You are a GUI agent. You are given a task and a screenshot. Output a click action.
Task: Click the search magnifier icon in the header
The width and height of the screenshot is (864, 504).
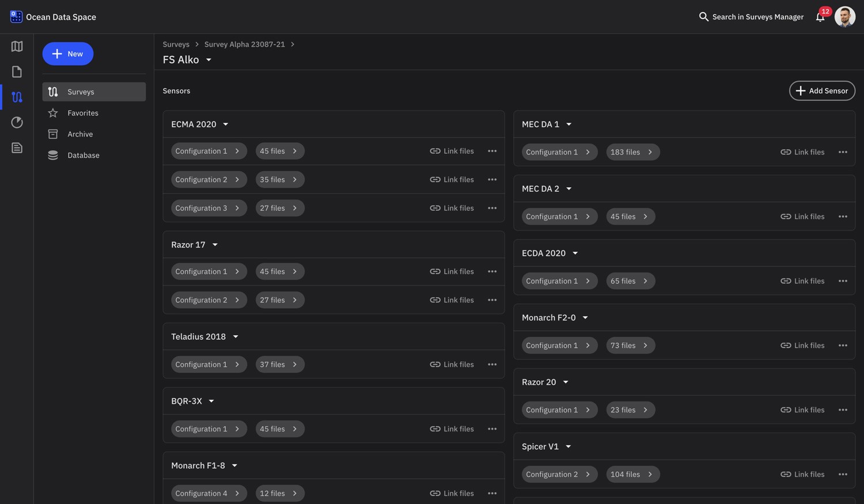pyautogui.click(x=703, y=17)
